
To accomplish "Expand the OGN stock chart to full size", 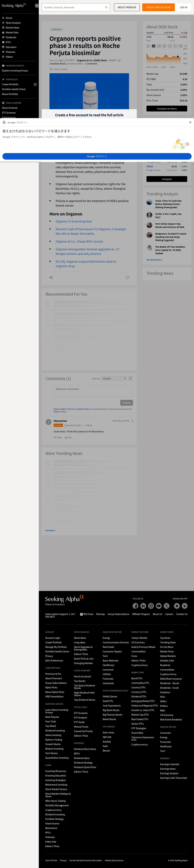I will (186, 46).
